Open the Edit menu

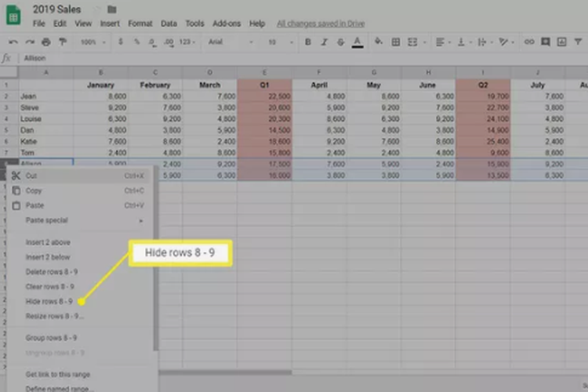(x=60, y=24)
